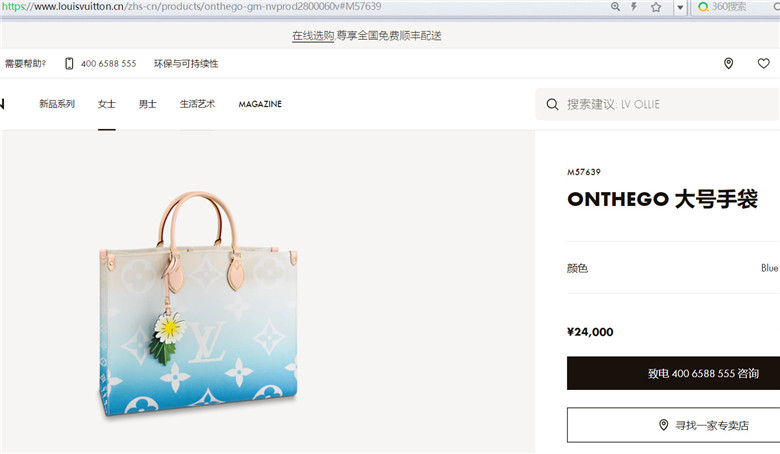
Task: Expand the address bar dropdown arrow
Action: coord(680,7)
